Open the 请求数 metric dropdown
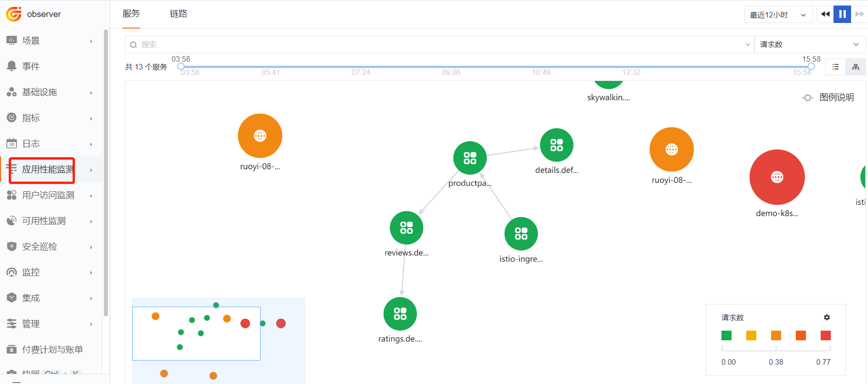The height and width of the screenshot is (384, 868). (810, 45)
